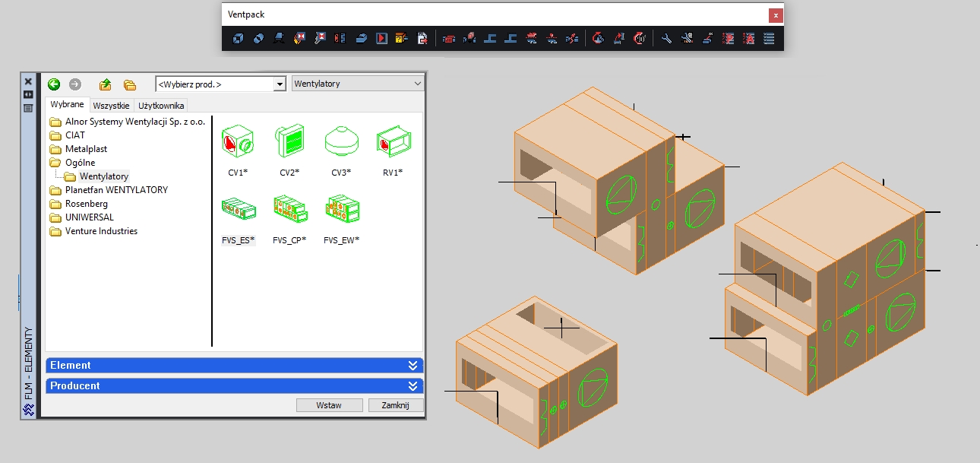Switch to the Wszystkie tab
980x463 pixels.
point(112,106)
